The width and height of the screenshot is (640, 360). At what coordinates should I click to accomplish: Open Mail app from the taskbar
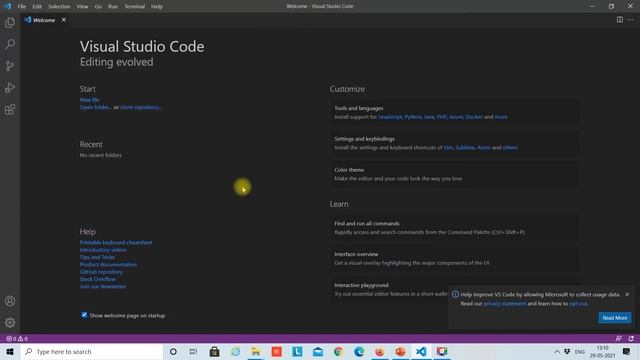point(318,351)
